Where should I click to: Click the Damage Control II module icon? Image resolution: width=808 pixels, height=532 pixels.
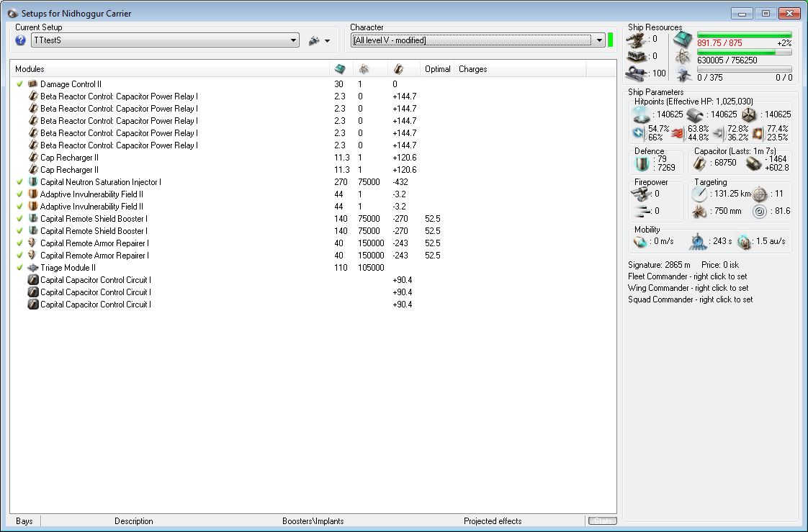33,84
